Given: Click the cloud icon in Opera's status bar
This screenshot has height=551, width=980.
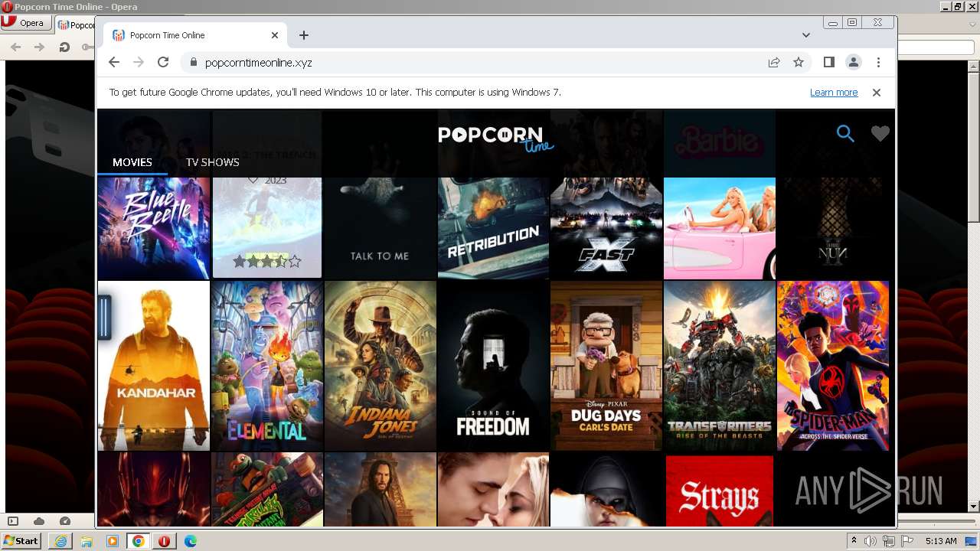Looking at the screenshot, I should [x=39, y=521].
